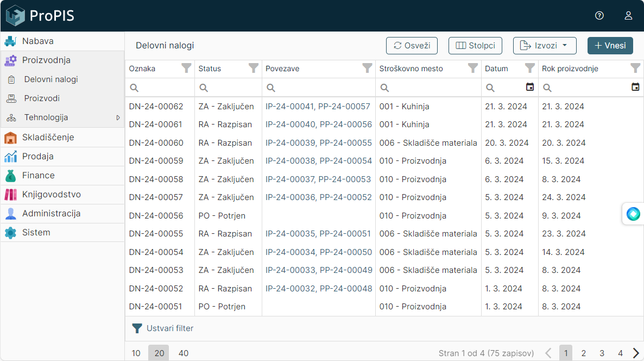
Task: Open the user profile icon
Action: (x=628, y=16)
